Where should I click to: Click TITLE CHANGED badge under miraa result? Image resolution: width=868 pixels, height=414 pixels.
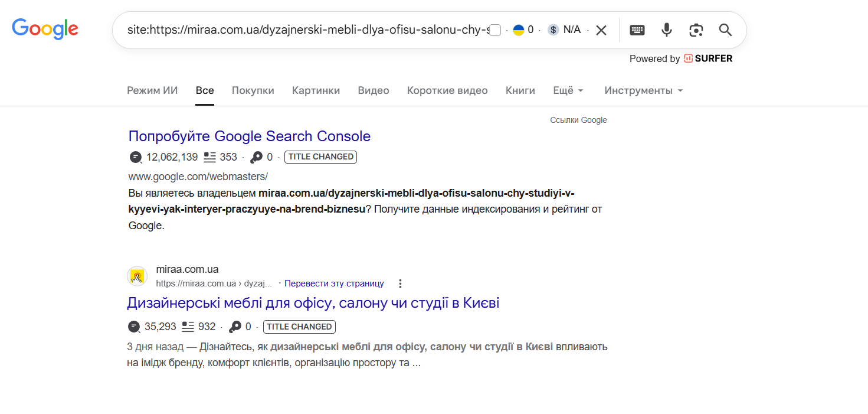[299, 327]
